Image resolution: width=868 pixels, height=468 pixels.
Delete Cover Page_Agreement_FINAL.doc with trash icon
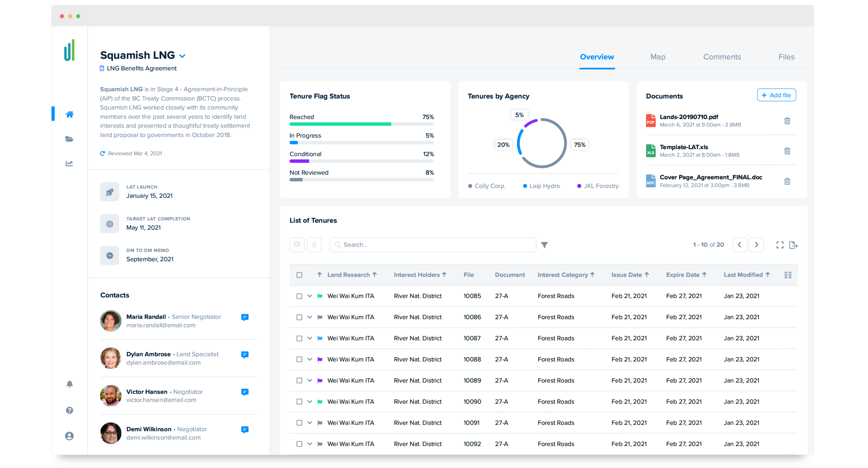click(x=787, y=181)
